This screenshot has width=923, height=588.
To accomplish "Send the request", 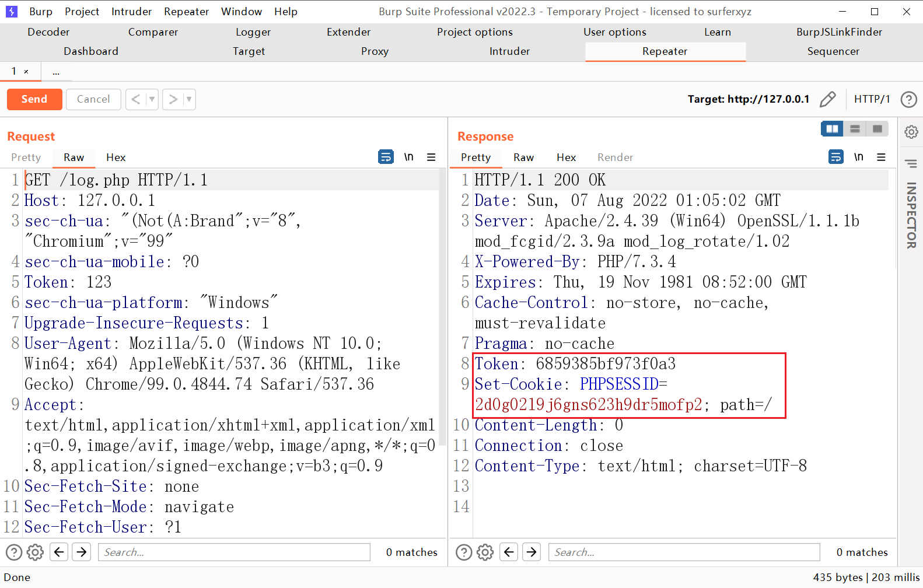I will [x=34, y=99].
